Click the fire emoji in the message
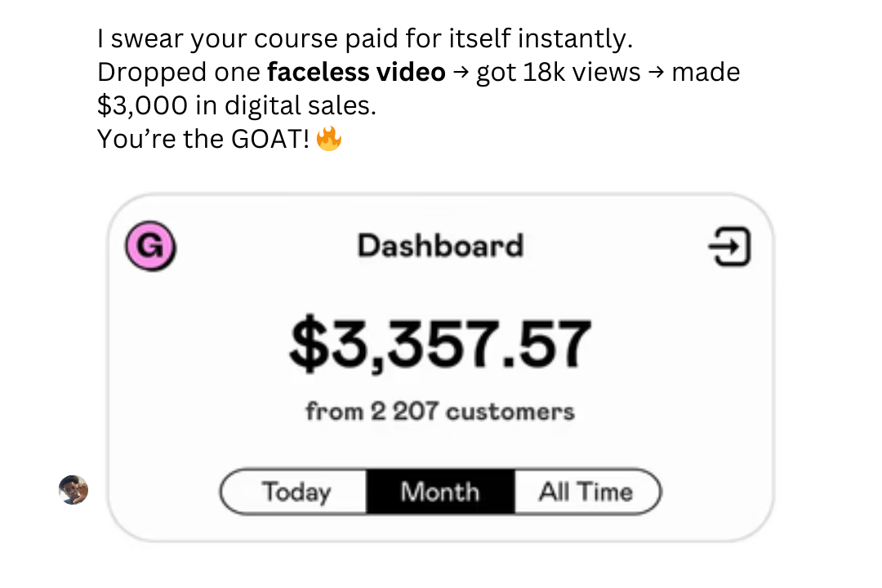882x588 pixels. pos(328,140)
